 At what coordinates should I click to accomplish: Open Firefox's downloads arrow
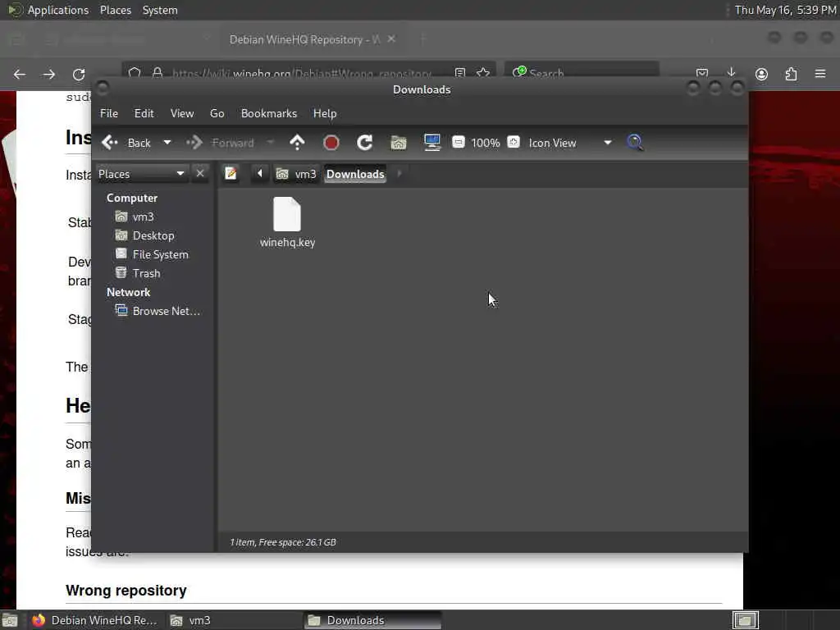pyautogui.click(x=731, y=73)
